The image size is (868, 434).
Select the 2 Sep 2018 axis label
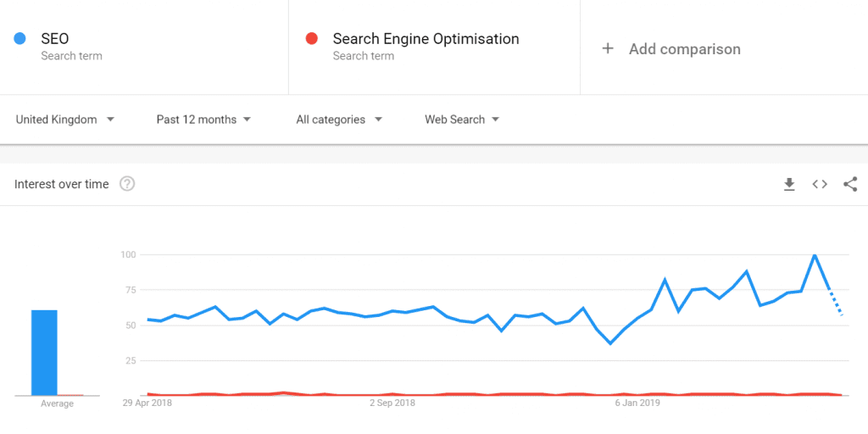(x=392, y=403)
